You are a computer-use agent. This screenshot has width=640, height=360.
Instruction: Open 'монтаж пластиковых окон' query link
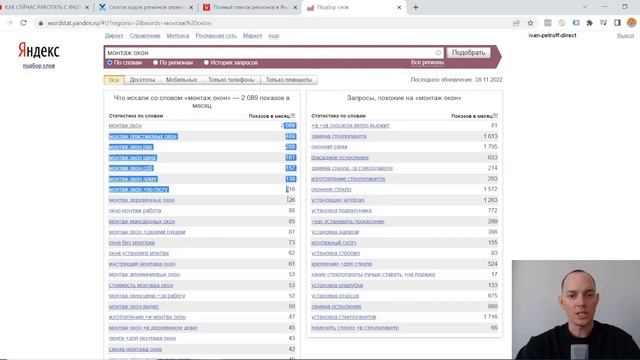[x=143, y=136]
